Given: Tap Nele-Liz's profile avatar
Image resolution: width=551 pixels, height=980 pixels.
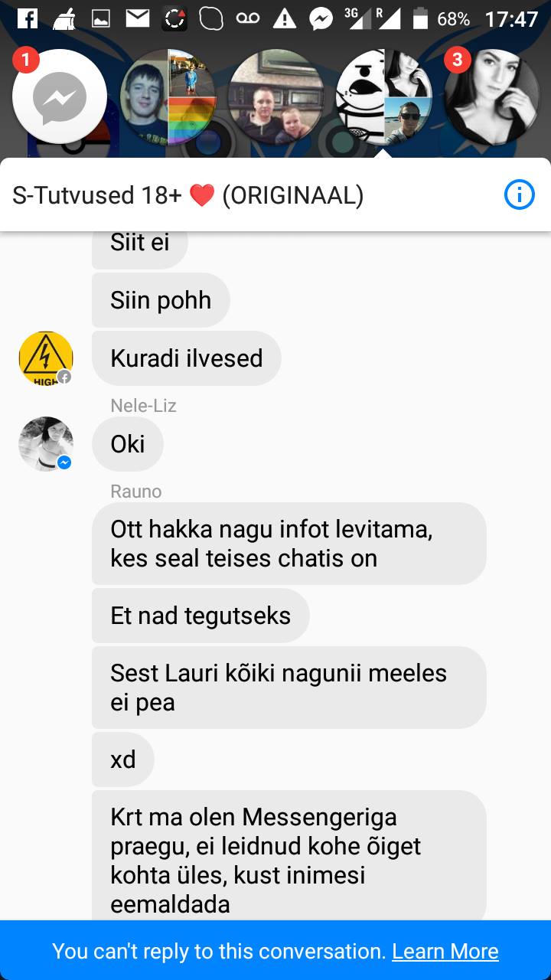Looking at the screenshot, I should coord(46,444).
